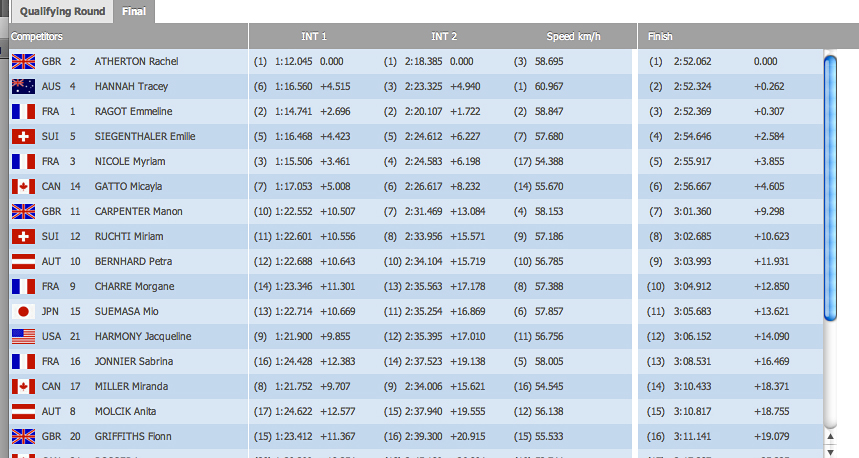Switch to the Qualifying Round tab
Screen dimensions: 859x458
[55, 12]
